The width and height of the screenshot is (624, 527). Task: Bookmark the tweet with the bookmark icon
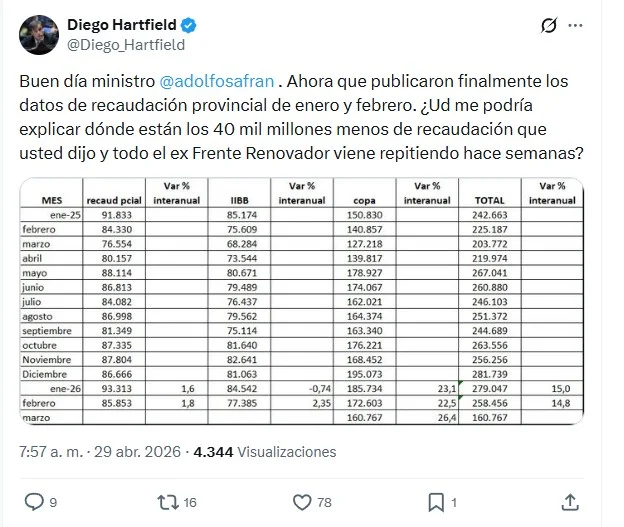tap(436, 501)
